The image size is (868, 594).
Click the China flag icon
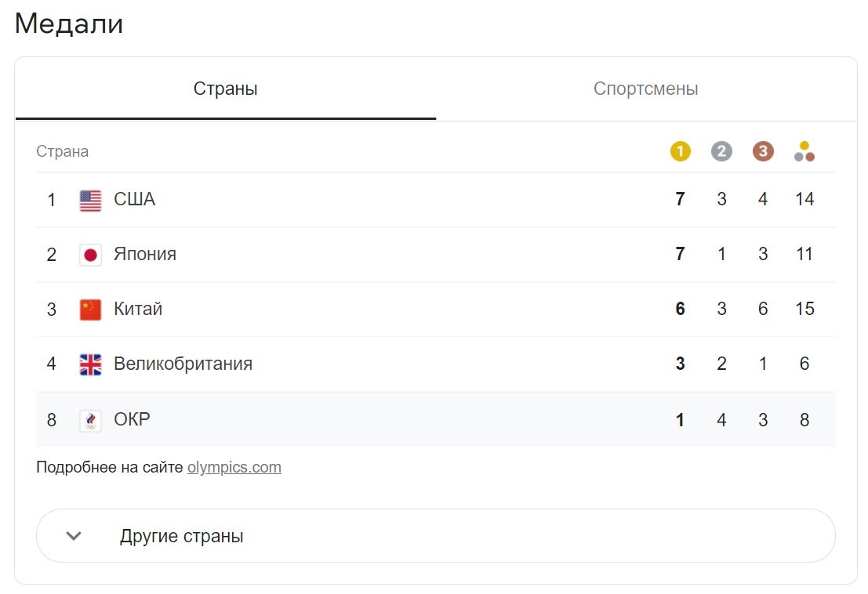tap(90, 310)
